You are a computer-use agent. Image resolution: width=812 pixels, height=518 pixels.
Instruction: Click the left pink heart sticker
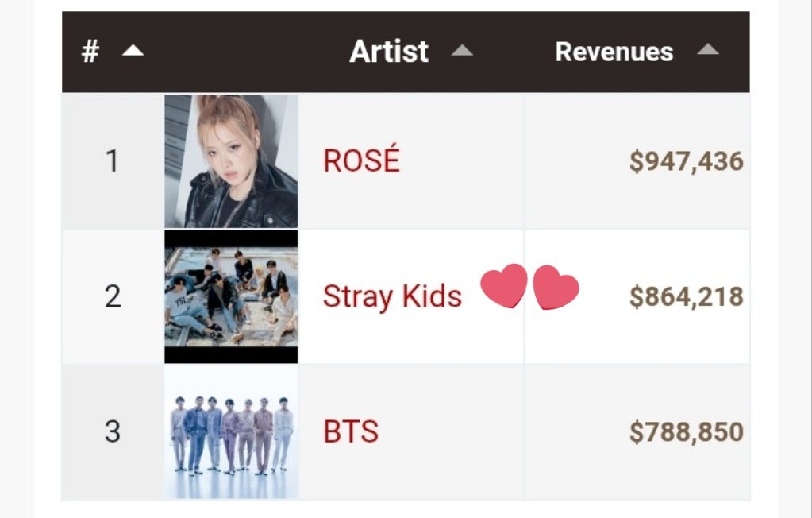[504, 286]
